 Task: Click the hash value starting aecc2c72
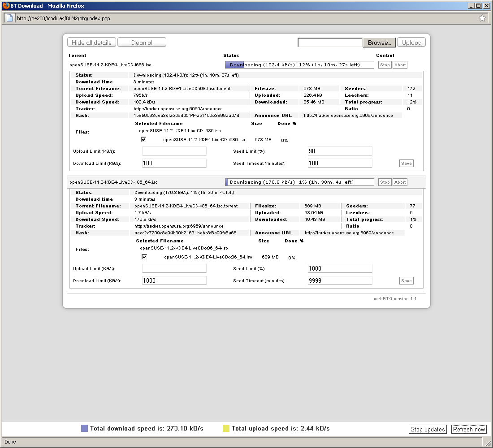tap(186, 233)
